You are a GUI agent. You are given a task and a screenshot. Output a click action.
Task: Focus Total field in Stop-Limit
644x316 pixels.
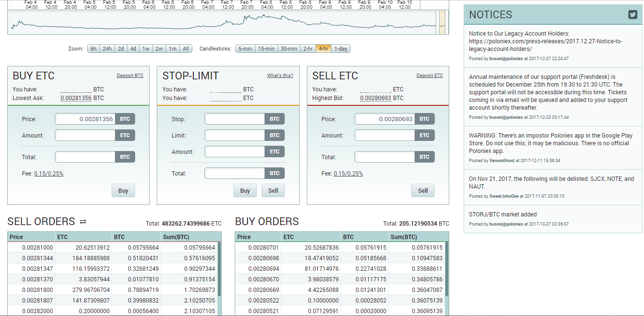(235, 173)
